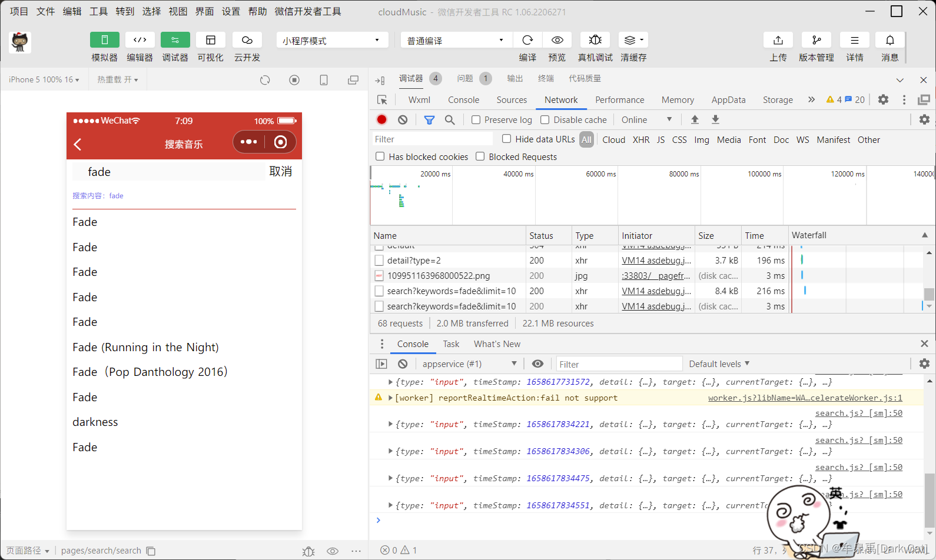Toggle the code editor panel icon
The height and width of the screenshot is (560, 936).
click(x=140, y=40)
